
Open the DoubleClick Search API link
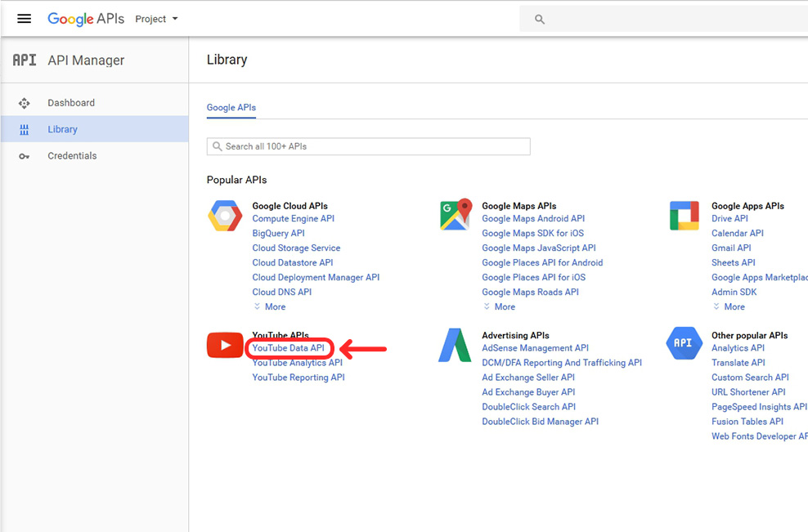click(x=528, y=407)
